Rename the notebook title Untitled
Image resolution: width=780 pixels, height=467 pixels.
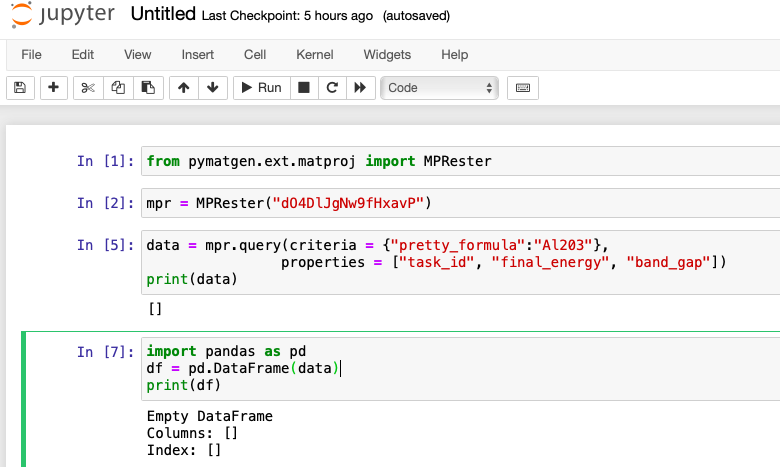click(163, 14)
